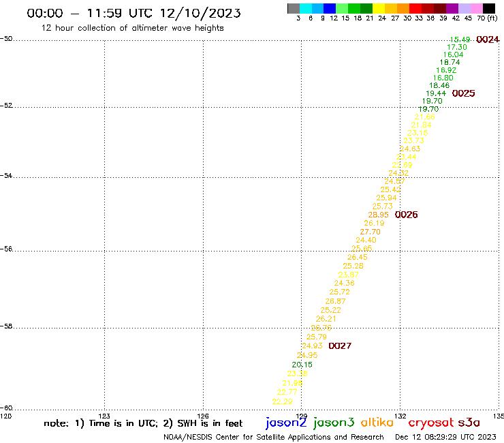Select the 24.63 wave height reading
This screenshot has width=504, height=443.
pos(410,149)
